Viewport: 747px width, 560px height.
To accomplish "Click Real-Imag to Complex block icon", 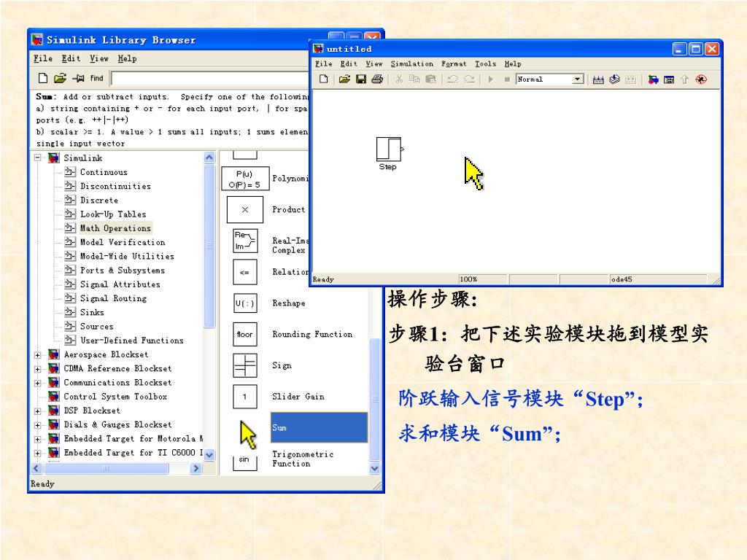I will pos(245,241).
